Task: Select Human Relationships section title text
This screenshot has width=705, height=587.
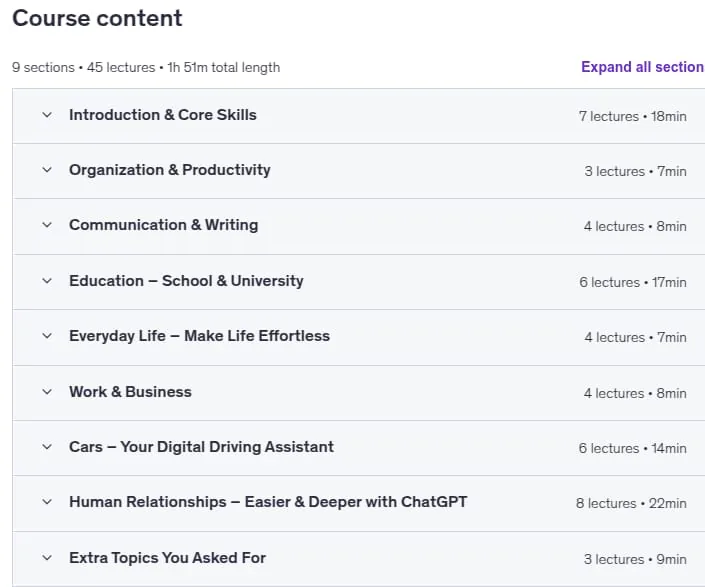Action: coord(268,502)
